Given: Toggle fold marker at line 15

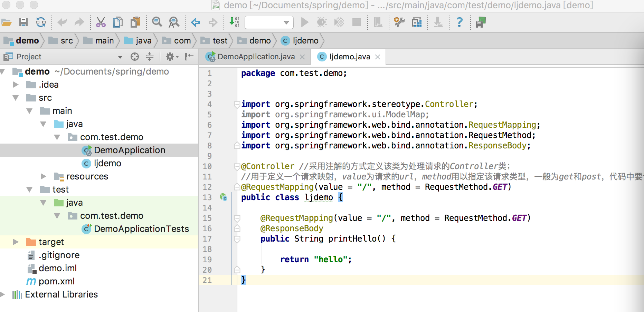Looking at the screenshot, I should (237, 218).
